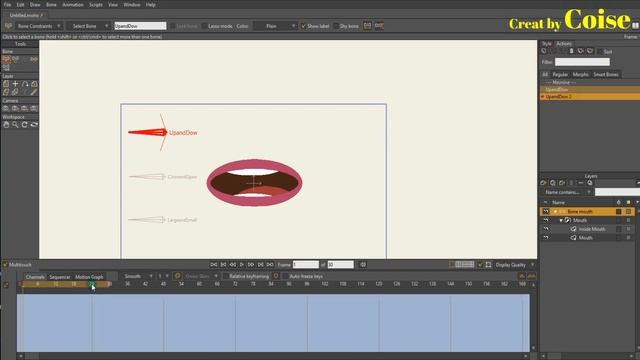Viewport: 640px width, 360px height.
Task: Select the Pan/Tilt Camera tool
Action: coord(34,108)
